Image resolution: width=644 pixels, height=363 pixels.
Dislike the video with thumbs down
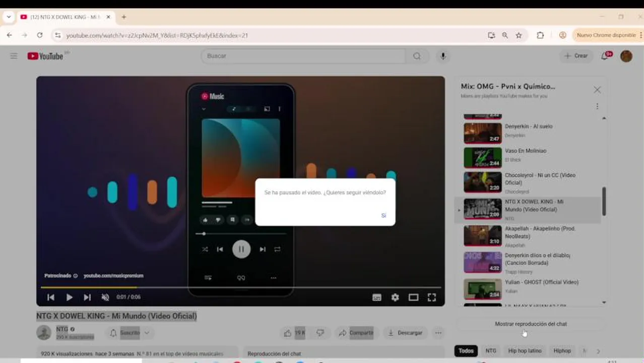click(320, 333)
